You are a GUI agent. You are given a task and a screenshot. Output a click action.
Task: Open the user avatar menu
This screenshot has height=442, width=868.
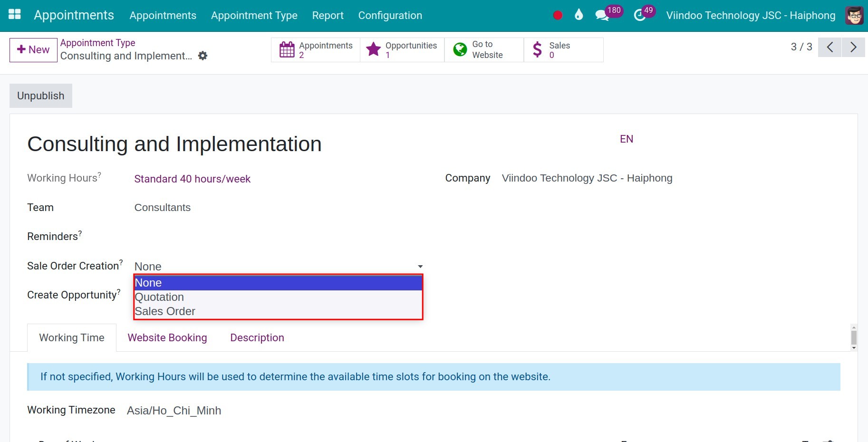point(854,15)
